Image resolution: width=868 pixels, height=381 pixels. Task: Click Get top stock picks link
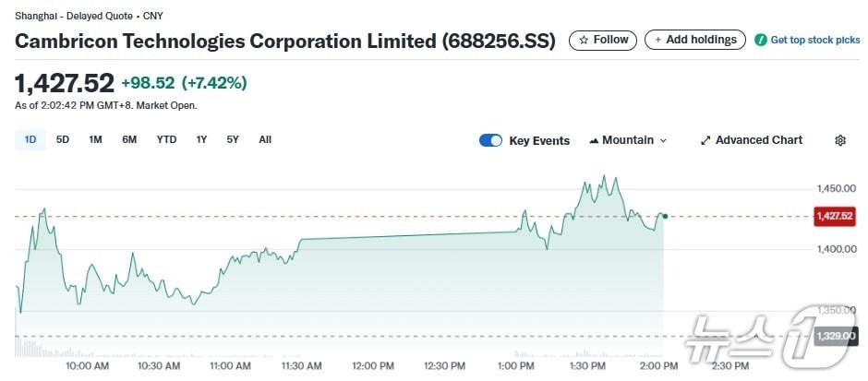click(814, 40)
